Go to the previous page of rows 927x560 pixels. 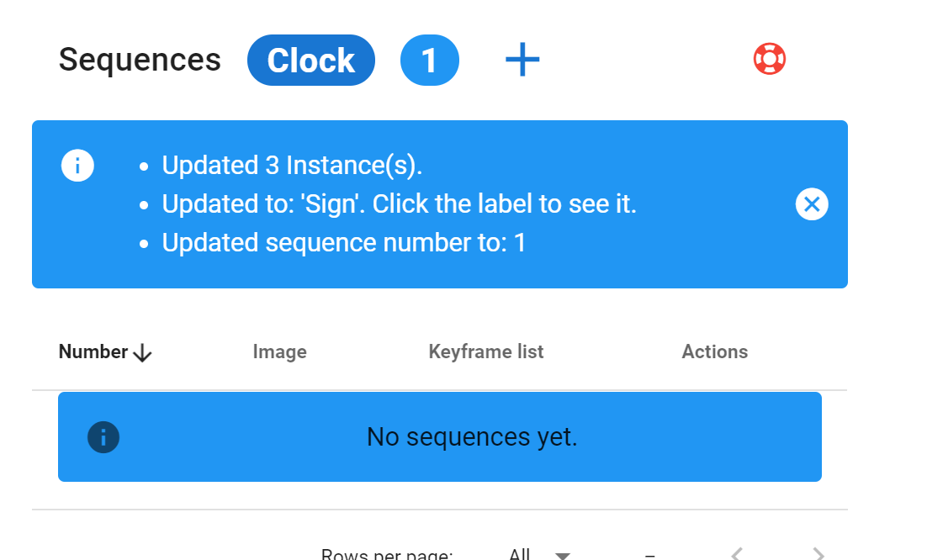(x=738, y=554)
